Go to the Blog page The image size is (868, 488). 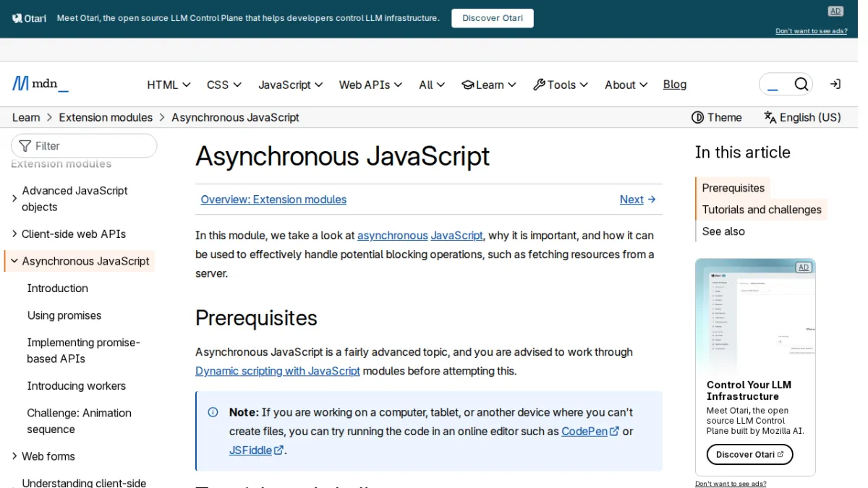click(675, 84)
